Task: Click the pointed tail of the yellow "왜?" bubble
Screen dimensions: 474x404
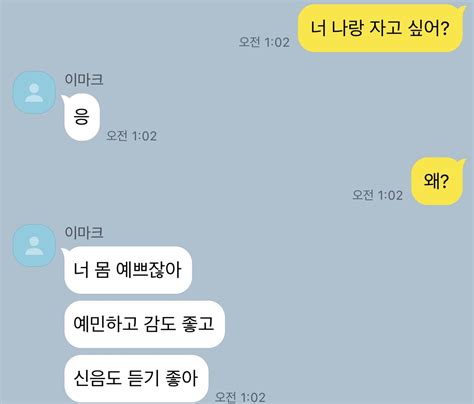Action: (462, 162)
